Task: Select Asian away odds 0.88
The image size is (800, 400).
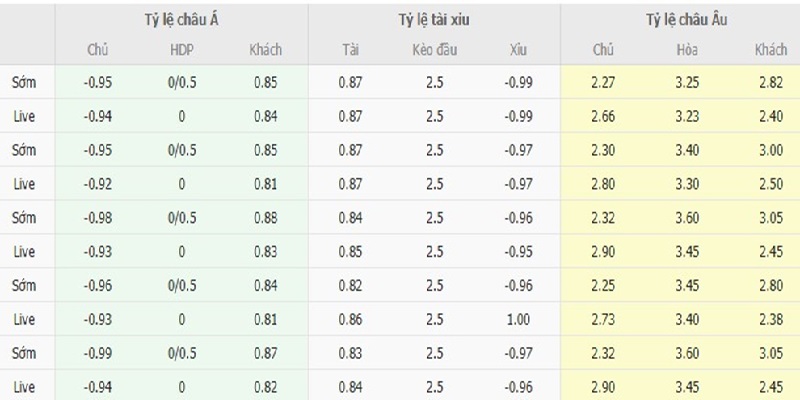Action: pyautogui.click(x=265, y=218)
